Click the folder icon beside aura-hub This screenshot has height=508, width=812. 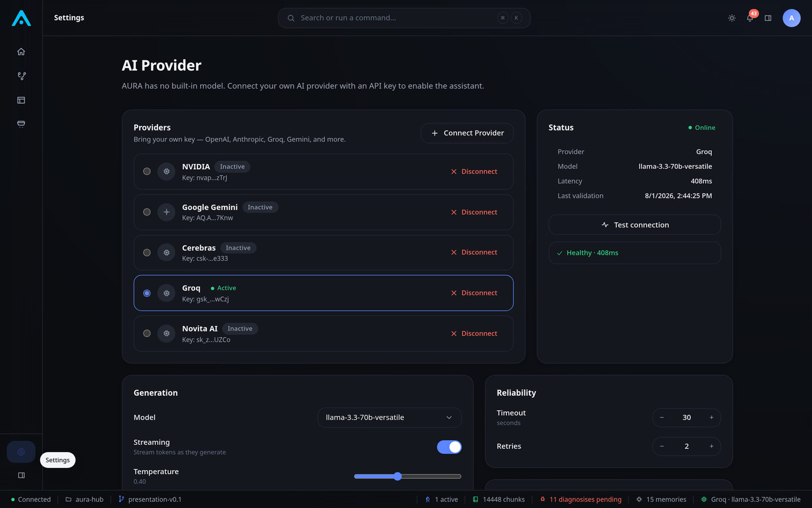[x=69, y=500]
